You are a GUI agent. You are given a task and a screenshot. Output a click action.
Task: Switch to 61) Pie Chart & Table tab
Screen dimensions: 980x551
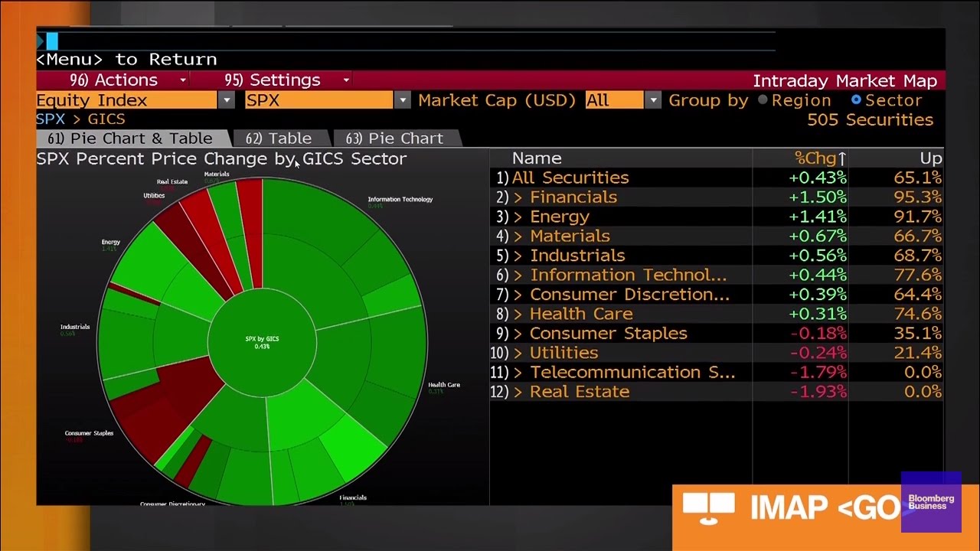130,139
